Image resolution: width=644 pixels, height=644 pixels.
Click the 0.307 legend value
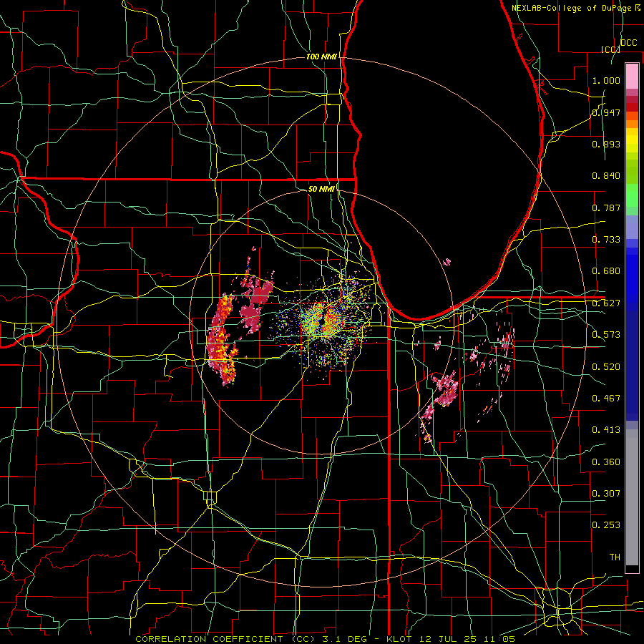pos(606,493)
